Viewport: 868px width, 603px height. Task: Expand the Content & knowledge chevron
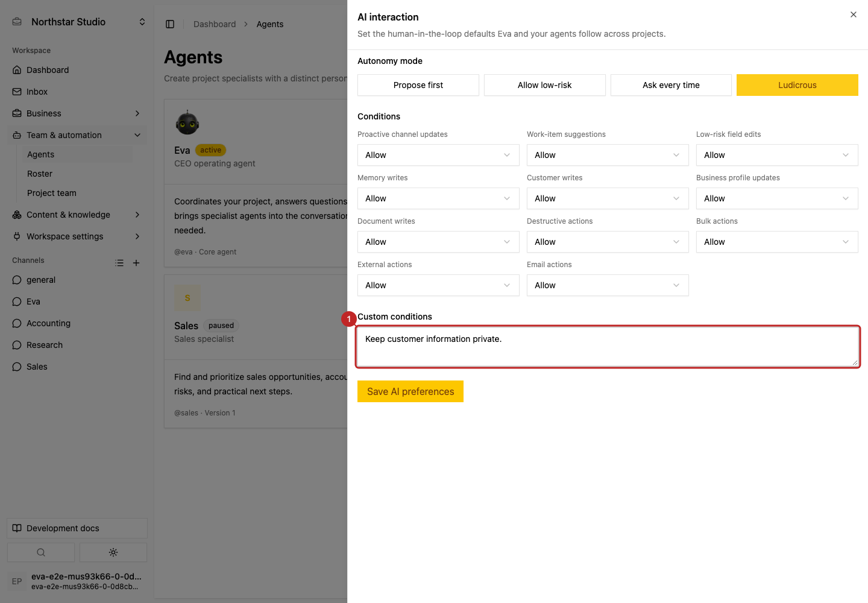137,215
